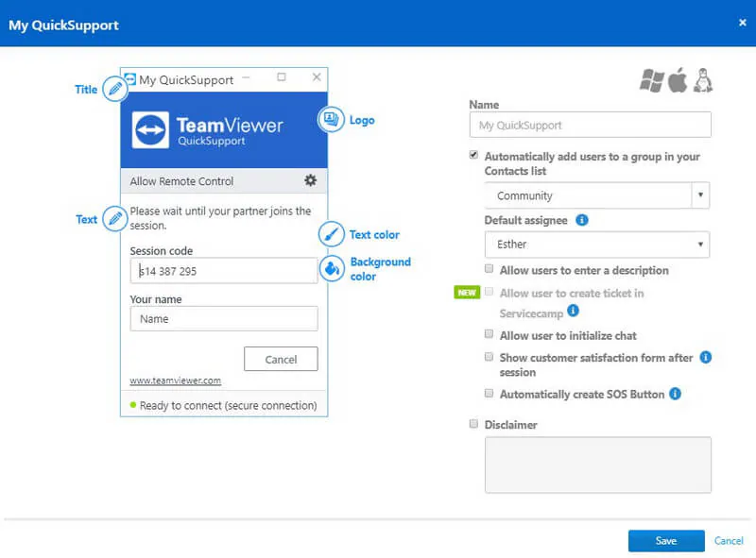This screenshot has width=756, height=558.
Task: Click Cancel button in the QuickSupport preview
Action: point(281,359)
